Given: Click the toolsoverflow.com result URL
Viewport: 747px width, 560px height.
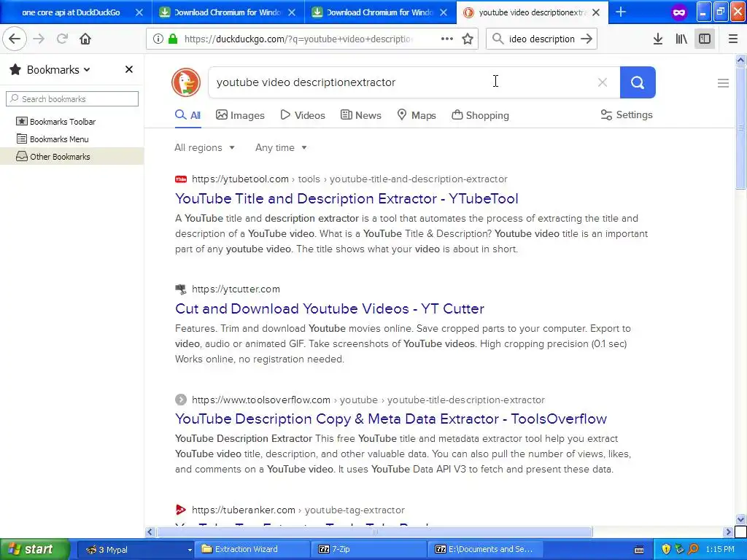Looking at the screenshot, I should tap(368, 400).
